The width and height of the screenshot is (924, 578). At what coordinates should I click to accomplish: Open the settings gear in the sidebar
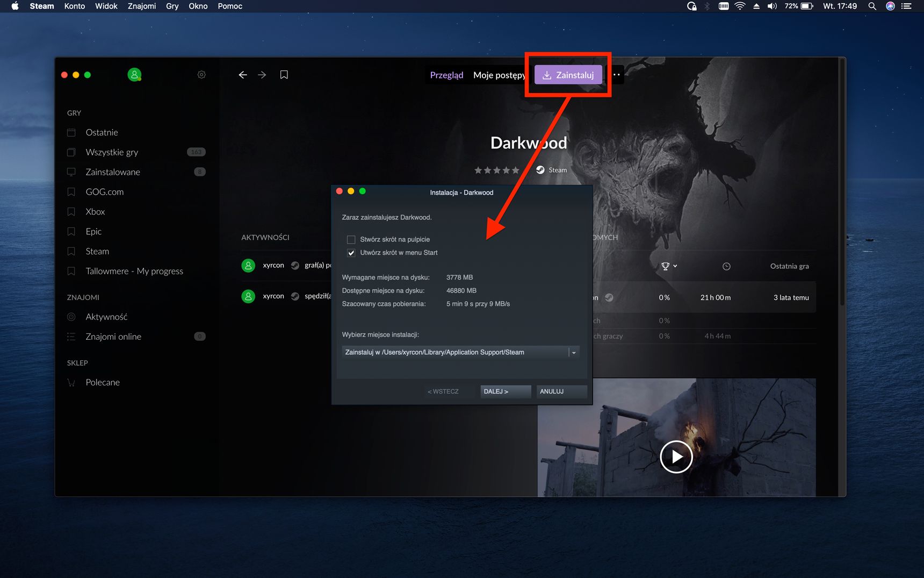click(x=201, y=75)
